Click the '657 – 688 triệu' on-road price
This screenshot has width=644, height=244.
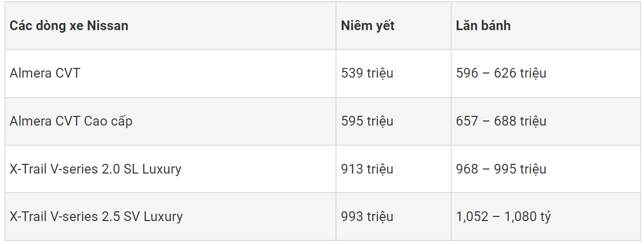(x=501, y=121)
